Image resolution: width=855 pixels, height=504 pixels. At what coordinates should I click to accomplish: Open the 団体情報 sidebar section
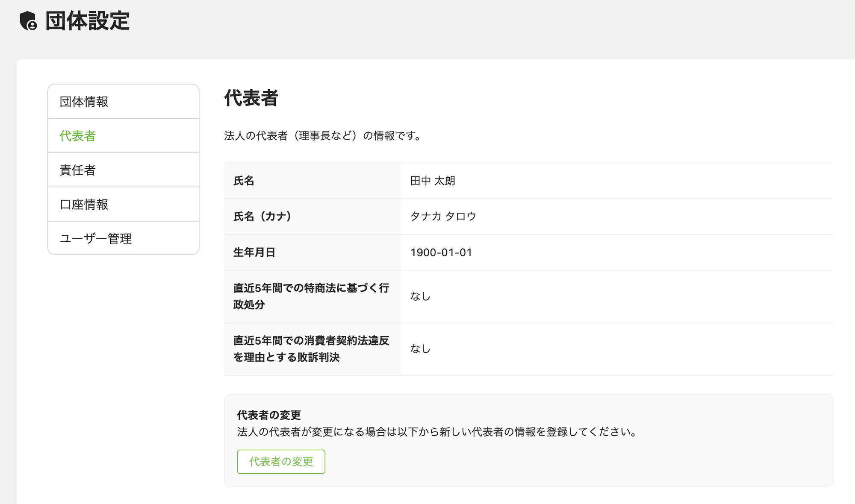(x=124, y=102)
